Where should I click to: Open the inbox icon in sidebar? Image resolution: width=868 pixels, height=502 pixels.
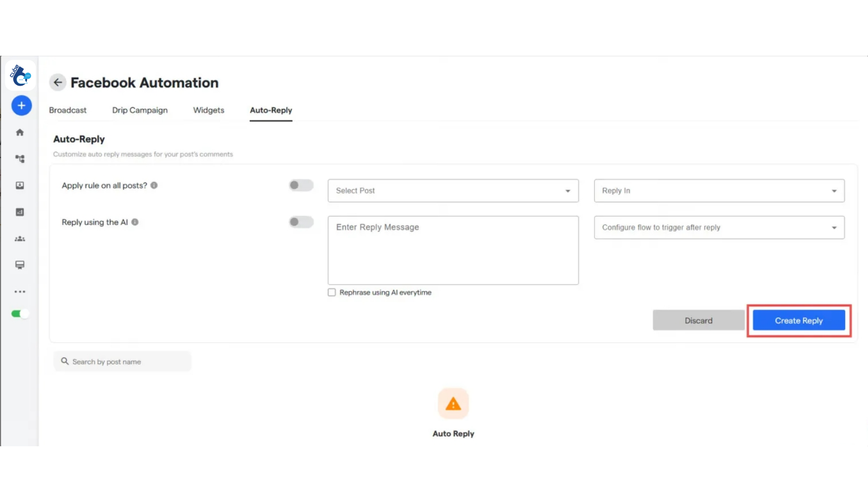click(20, 185)
